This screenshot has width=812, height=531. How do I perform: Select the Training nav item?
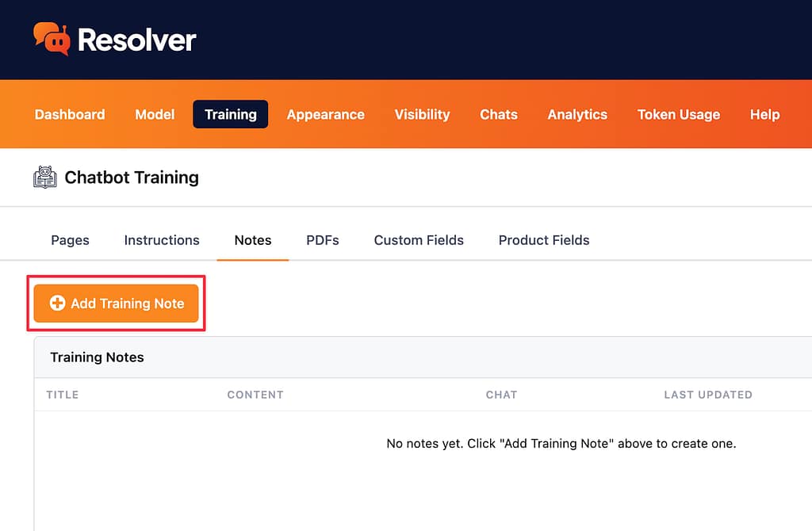[231, 114]
